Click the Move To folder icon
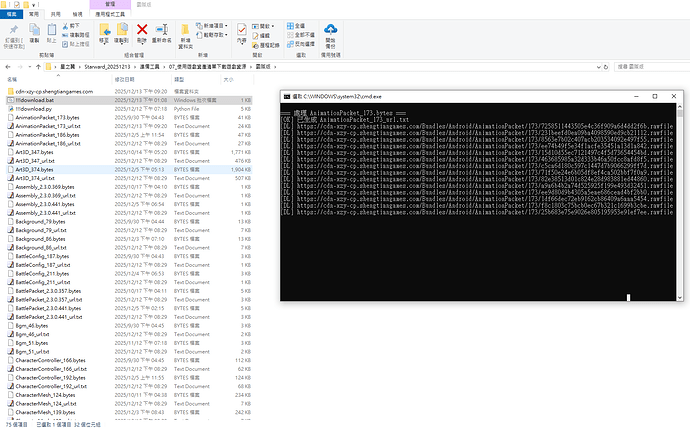Image resolution: width=690 pixels, height=428 pixels. click(102, 31)
